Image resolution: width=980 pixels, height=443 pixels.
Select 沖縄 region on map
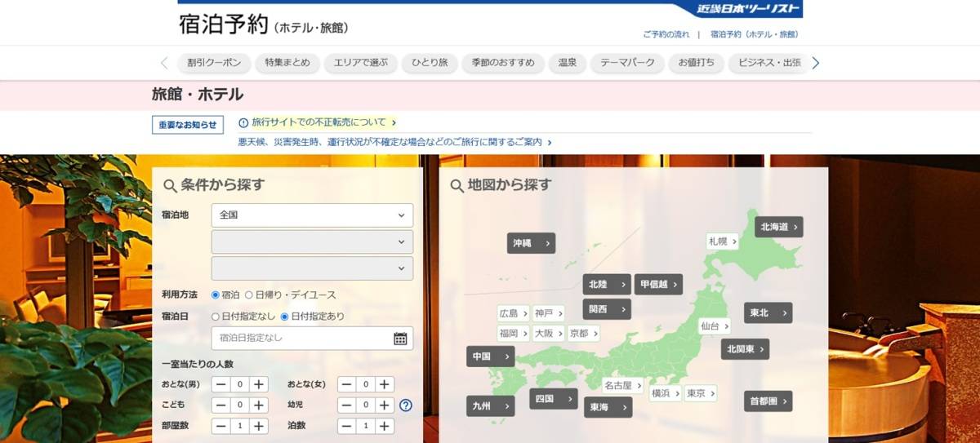(531, 243)
